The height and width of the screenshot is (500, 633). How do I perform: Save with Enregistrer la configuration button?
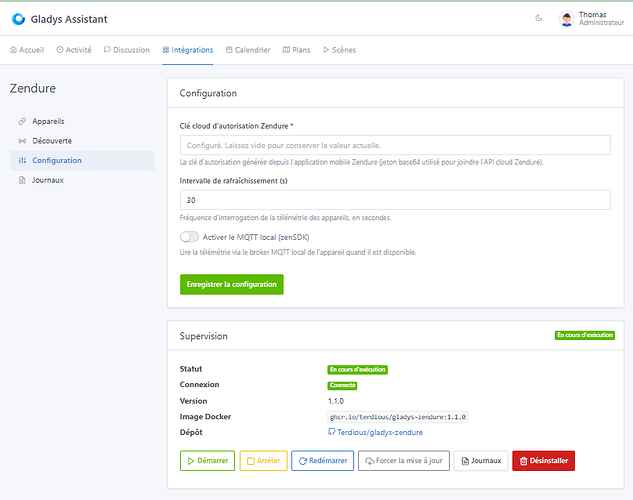tap(232, 285)
